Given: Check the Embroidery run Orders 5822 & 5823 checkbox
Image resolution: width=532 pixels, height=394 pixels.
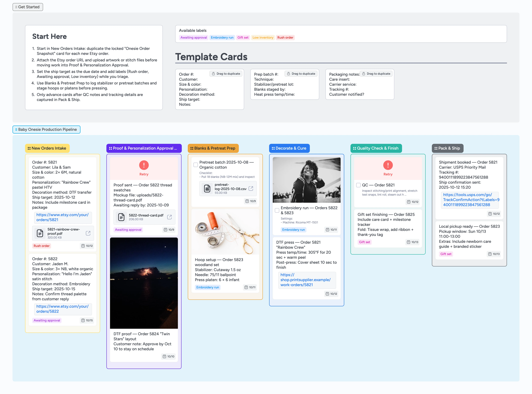Looking at the screenshot, I should point(277,210).
